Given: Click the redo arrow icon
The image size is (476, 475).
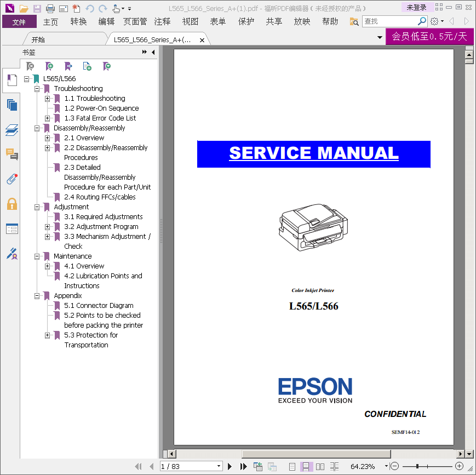Looking at the screenshot, I should click(x=103, y=9).
